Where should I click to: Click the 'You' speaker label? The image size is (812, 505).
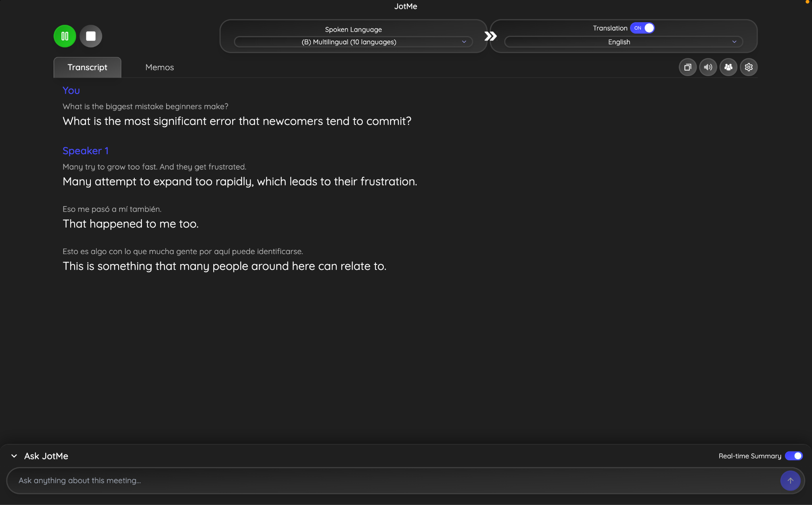click(x=71, y=90)
